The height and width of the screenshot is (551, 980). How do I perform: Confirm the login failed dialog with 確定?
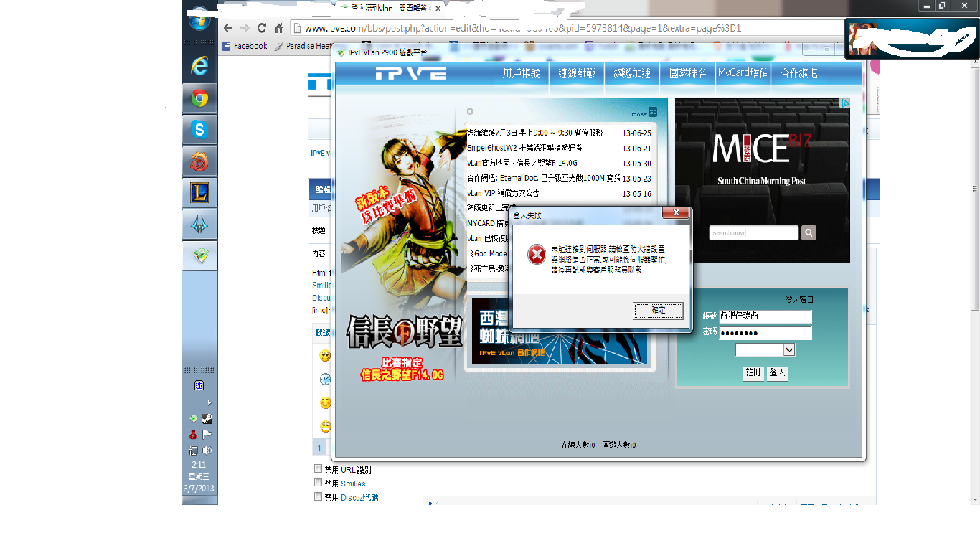point(658,311)
